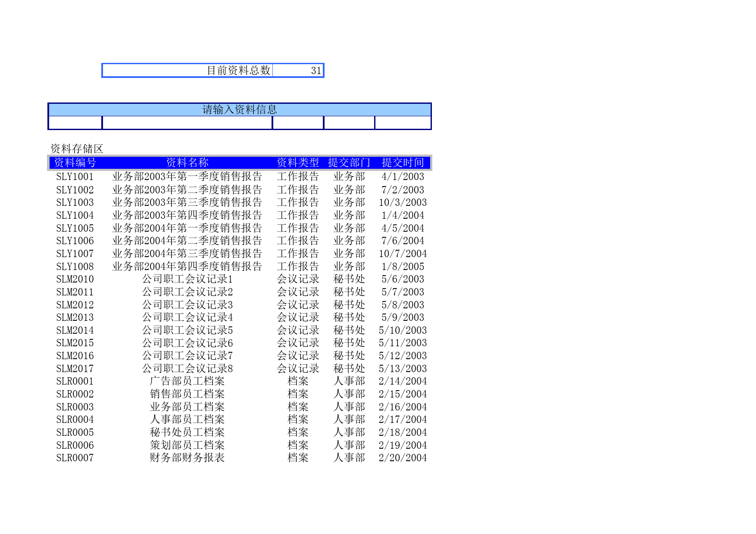Click the date 7/6/2004
756x534 pixels.
click(x=403, y=241)
